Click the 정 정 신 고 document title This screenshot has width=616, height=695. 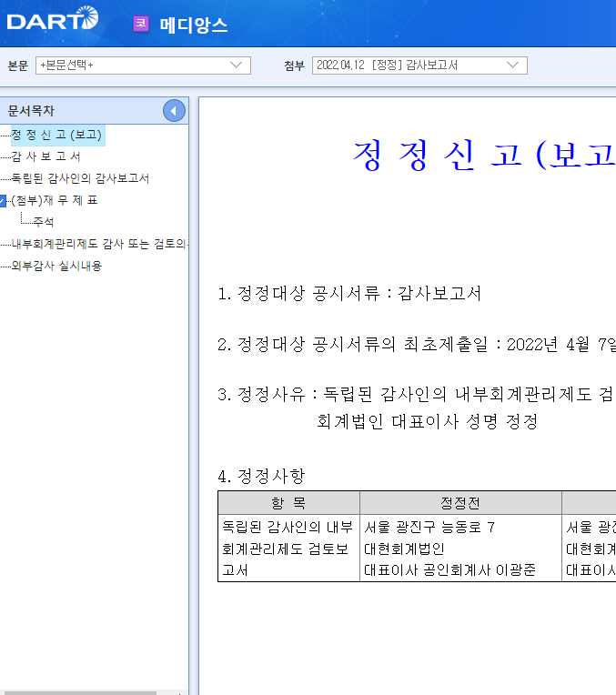[x=483, y=156]
